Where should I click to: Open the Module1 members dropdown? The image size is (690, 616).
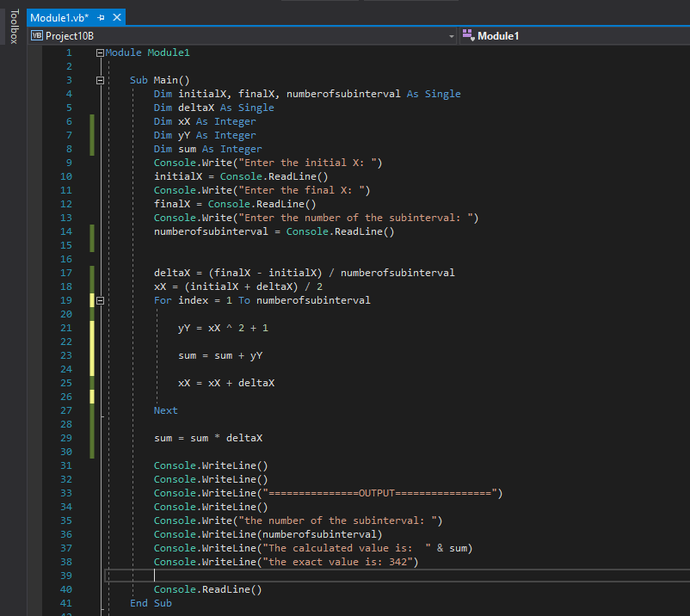[681, 35]
